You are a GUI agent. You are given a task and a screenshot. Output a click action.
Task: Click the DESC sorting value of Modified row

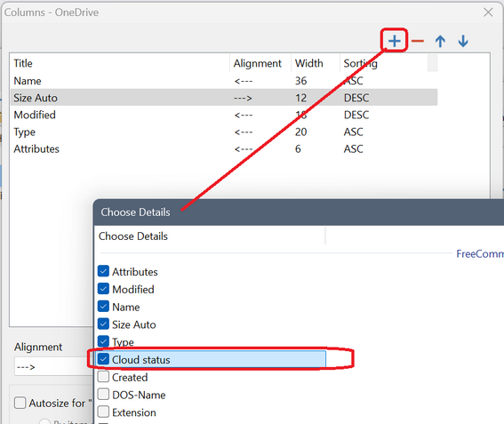tap(356, 115)
